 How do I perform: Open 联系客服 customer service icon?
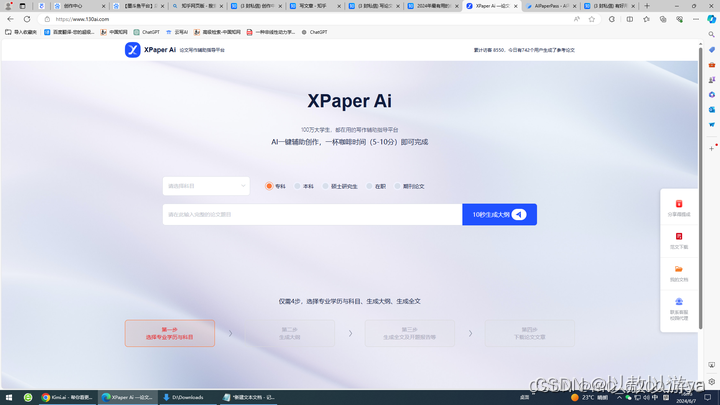point(679,302)
